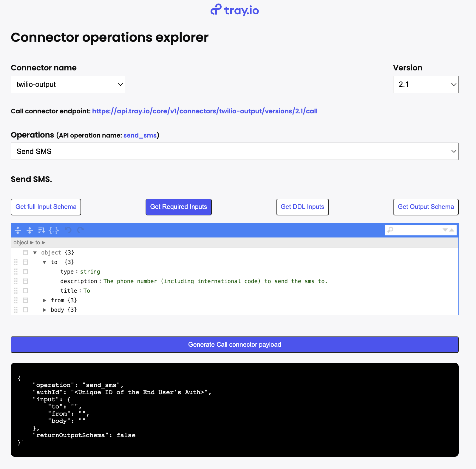476x469 pixels.
Task: Open the action menu for the 'title' row
Action: point(25,291)
